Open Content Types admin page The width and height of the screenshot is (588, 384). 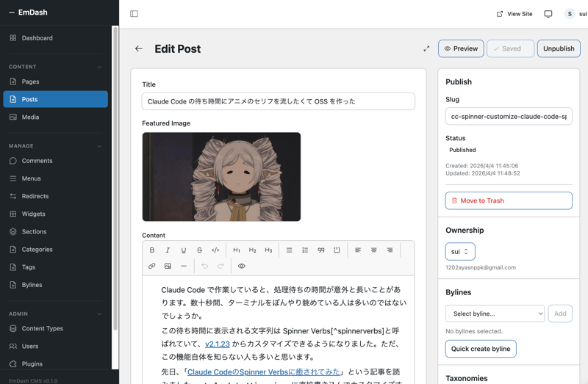56,328
